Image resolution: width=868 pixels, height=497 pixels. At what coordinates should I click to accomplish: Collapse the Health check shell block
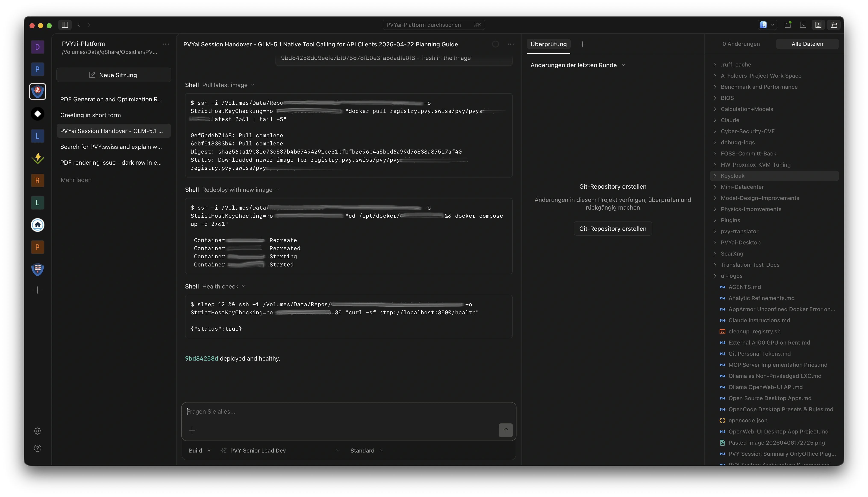215,286
